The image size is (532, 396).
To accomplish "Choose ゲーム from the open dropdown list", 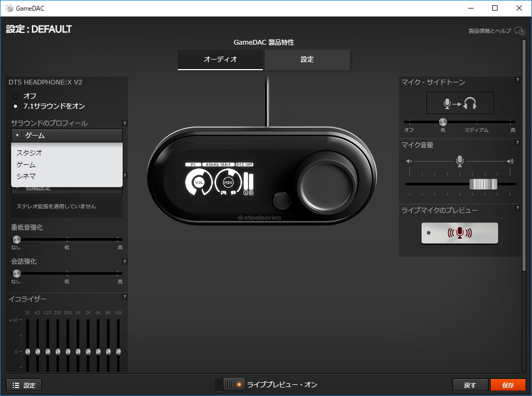I will click(x=67, y=165).
